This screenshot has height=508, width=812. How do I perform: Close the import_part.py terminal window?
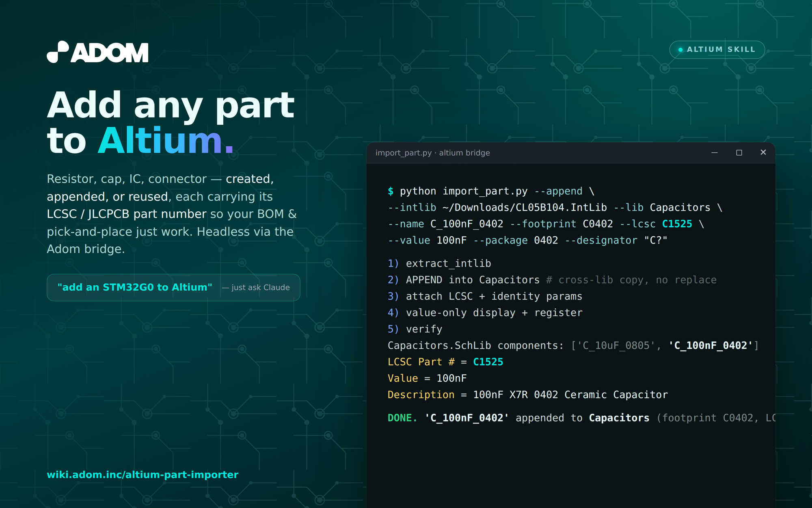pos(763,152)
